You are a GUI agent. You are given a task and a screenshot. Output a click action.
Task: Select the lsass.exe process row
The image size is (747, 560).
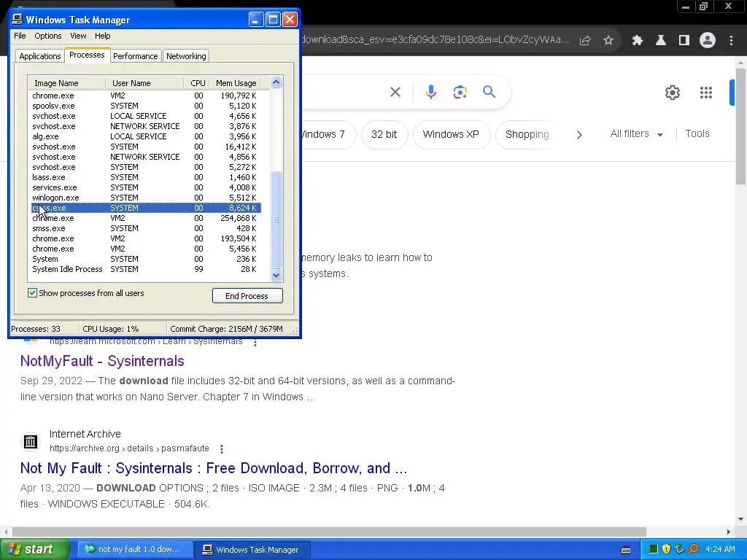click(145, 177)
